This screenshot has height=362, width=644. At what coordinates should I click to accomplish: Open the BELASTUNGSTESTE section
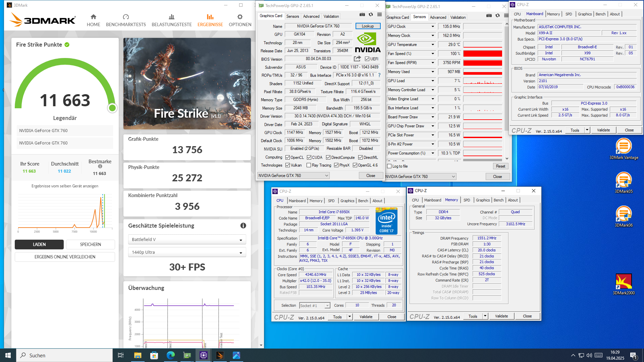(x=171, y=20)
